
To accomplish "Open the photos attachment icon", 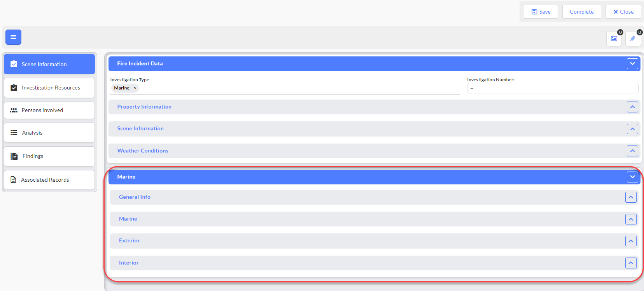I will (x=614, y=39).
